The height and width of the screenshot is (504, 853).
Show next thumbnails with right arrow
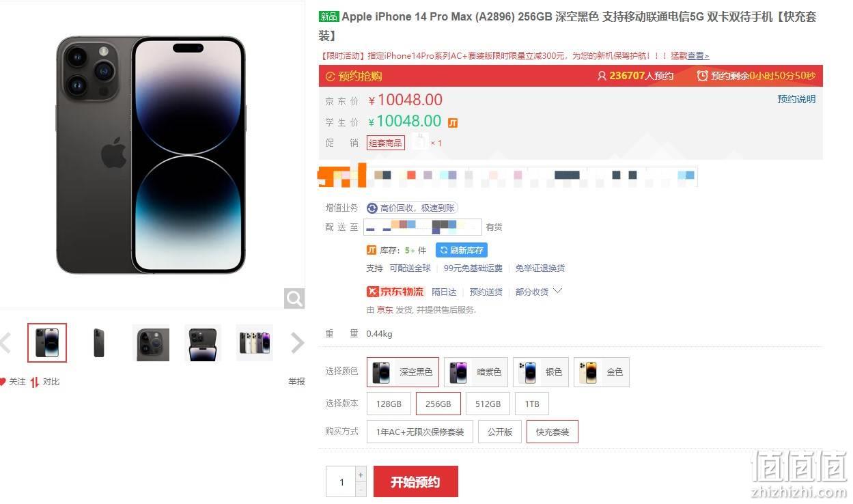pyautogui.click(x=297, y=342)
